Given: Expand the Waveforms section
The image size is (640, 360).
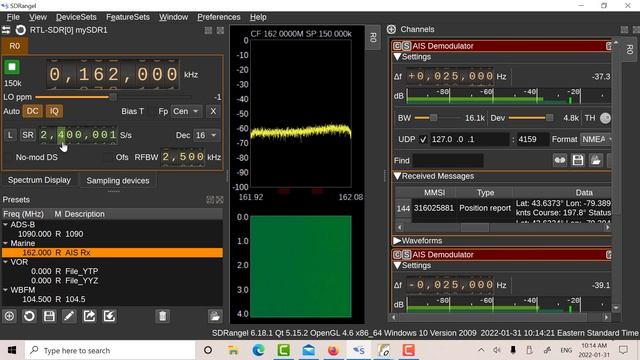Looking at the screenshot, I should [397, 241].
